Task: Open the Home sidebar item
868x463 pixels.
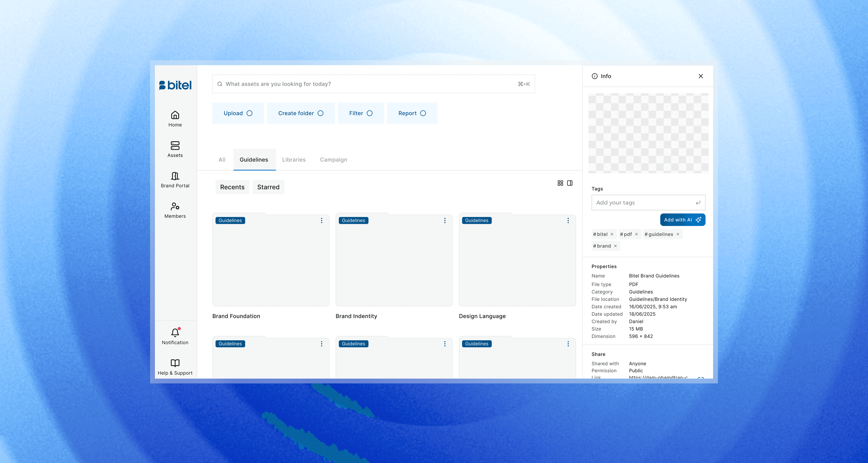Action: (175, 119)
